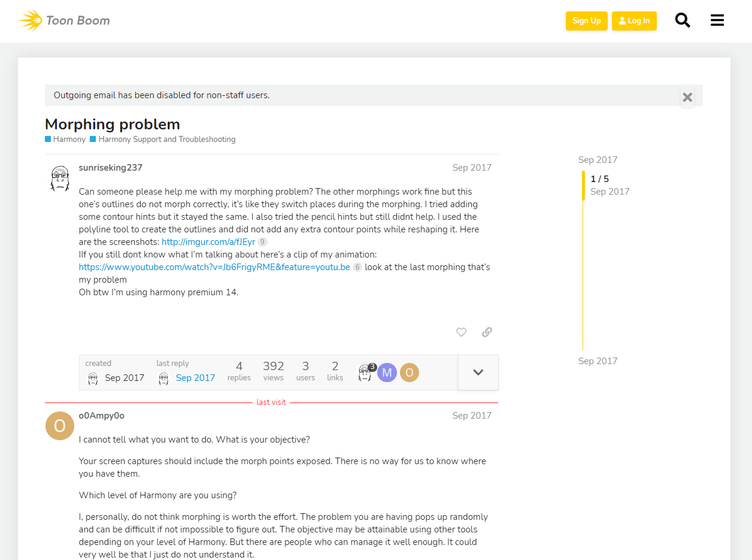
Task: Open o0Ampy0o's username profile link
Action: [x=102, y=416]
